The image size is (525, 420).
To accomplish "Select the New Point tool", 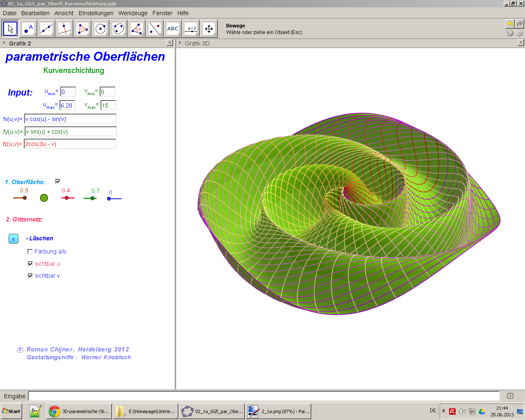I will (28, 29).
